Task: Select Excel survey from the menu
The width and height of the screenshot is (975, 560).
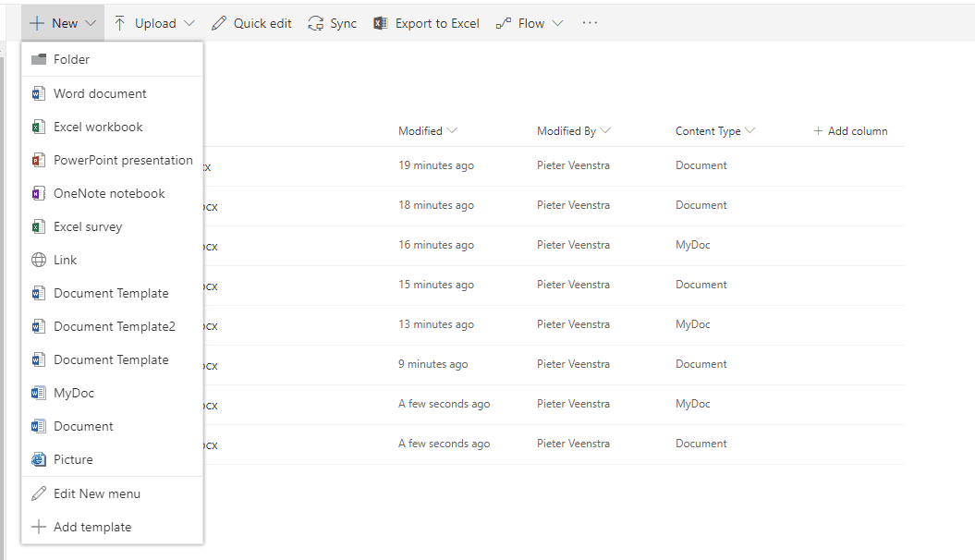Action: point(88,226)
